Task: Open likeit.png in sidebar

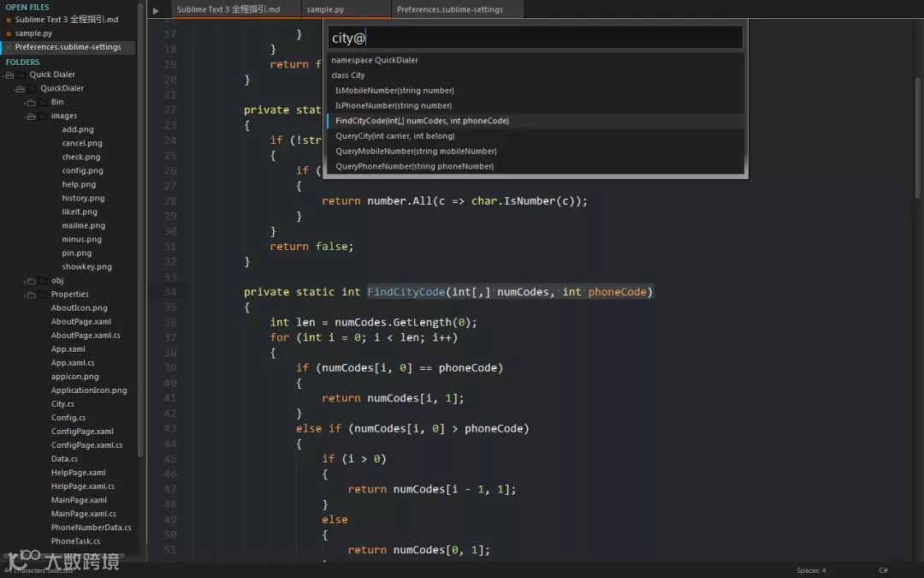Action: (x=80, y=212)
